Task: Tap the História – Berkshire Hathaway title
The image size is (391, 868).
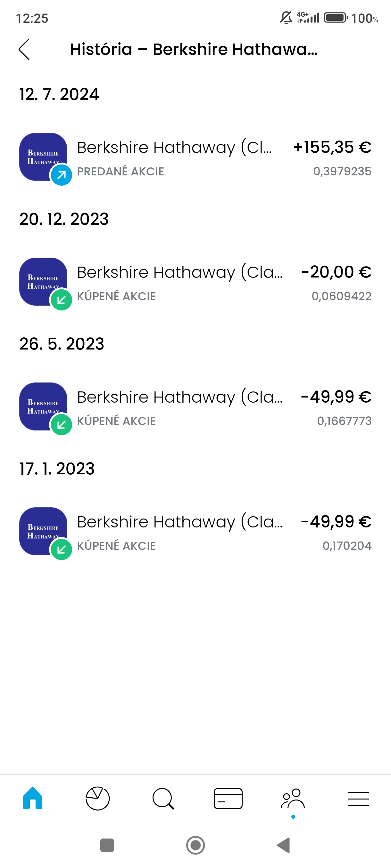Action: pyautogui.click(x=194, y=49)
